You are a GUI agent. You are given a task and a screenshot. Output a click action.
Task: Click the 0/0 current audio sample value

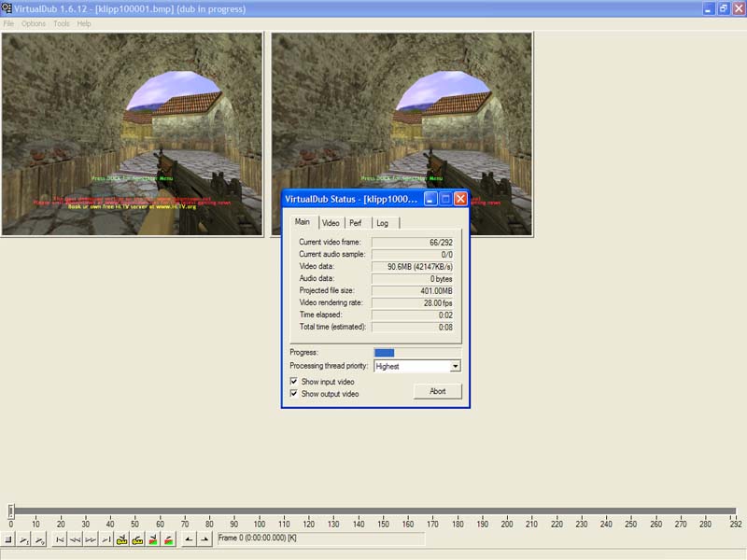point(412,254)
